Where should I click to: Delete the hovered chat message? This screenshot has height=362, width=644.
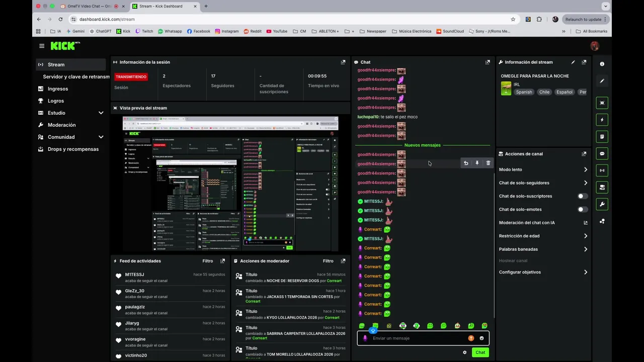(488, 163)
